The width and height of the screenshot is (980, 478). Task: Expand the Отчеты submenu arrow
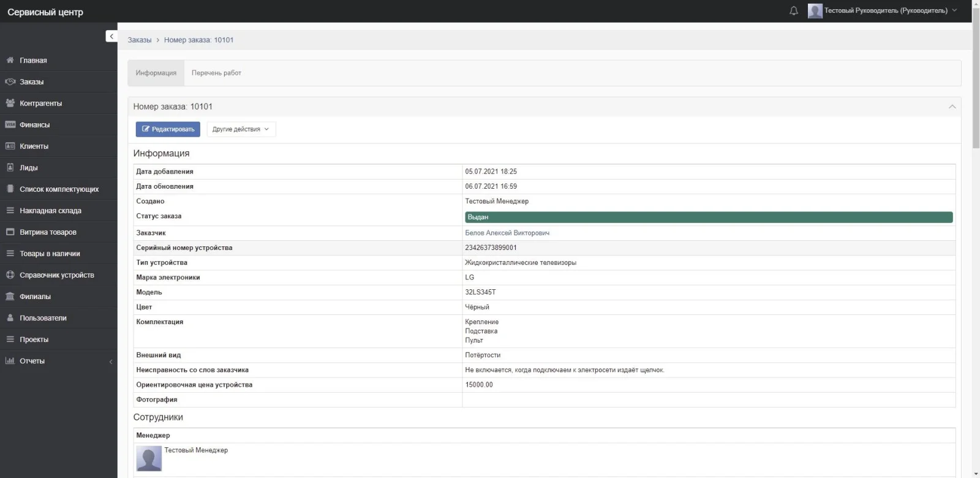(x=111, y=362)
